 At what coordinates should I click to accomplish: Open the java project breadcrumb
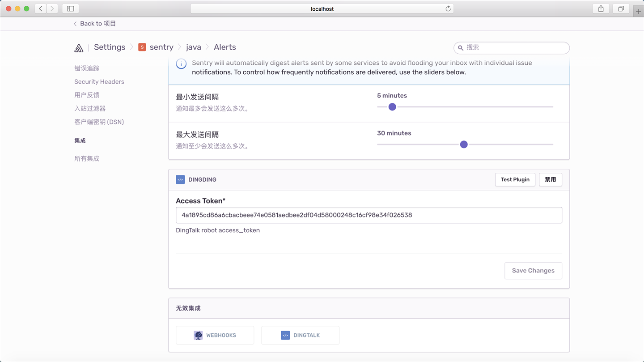tap(194, 47)
